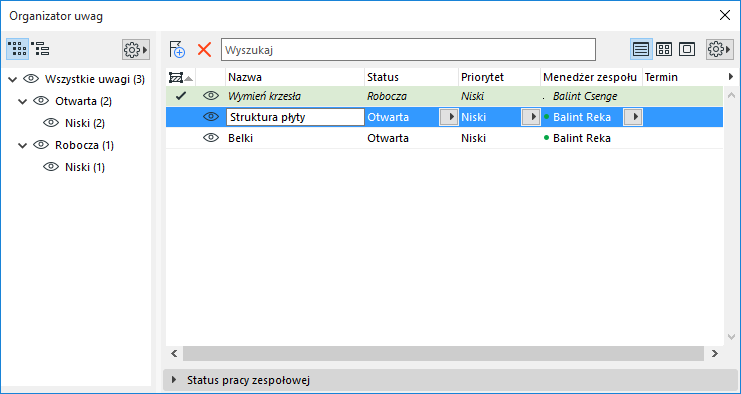Switch to list details view
Screen dimensions: 741x394
point(641,49)
